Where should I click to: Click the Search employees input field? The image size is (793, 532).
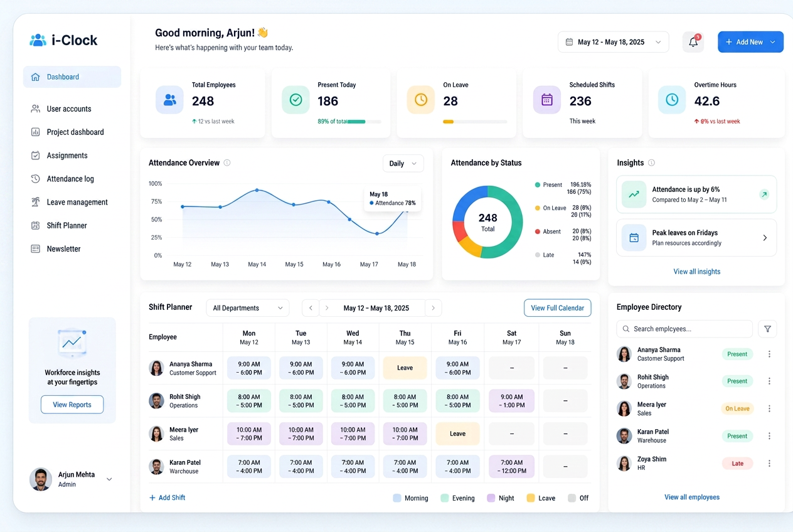(684, 329)
